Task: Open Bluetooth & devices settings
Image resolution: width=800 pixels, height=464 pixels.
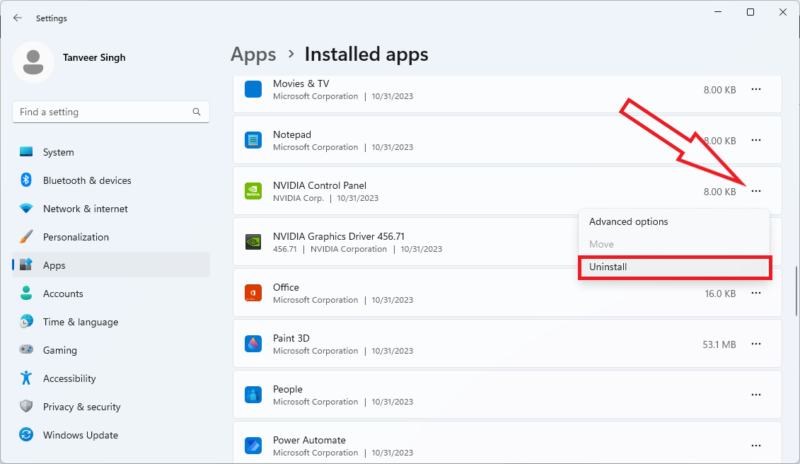Action: click(111, 180)
